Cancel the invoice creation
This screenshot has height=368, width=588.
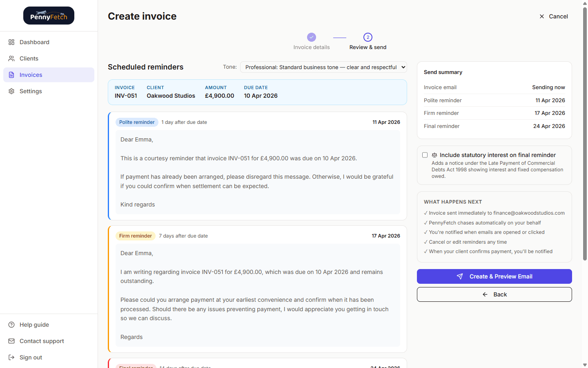point(554,16)
